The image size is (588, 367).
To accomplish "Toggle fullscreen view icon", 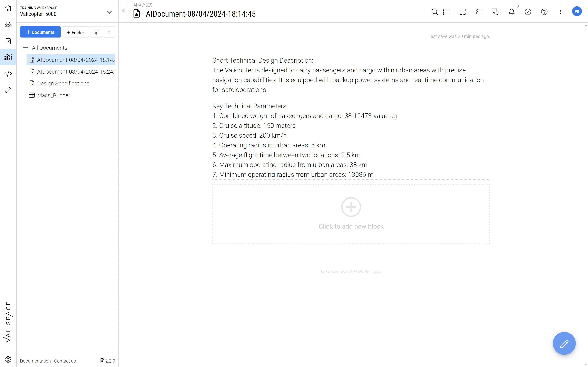I will pyautogui.click(x=463, y=12).
